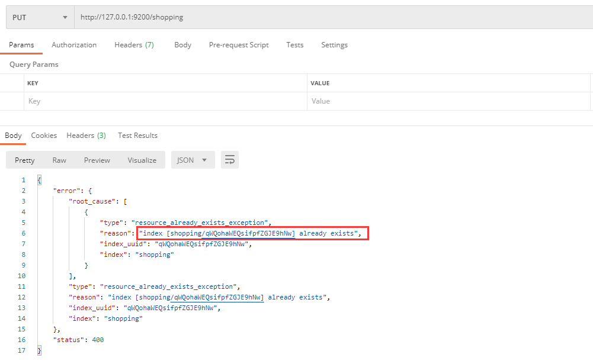Screen dimensions: 593x364
Task: Select the Preview view button
Action: (97, 160)
